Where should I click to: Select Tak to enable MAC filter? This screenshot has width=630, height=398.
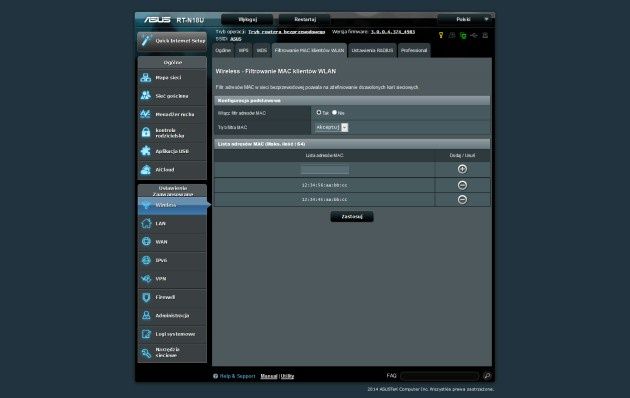tap(319, 112)
